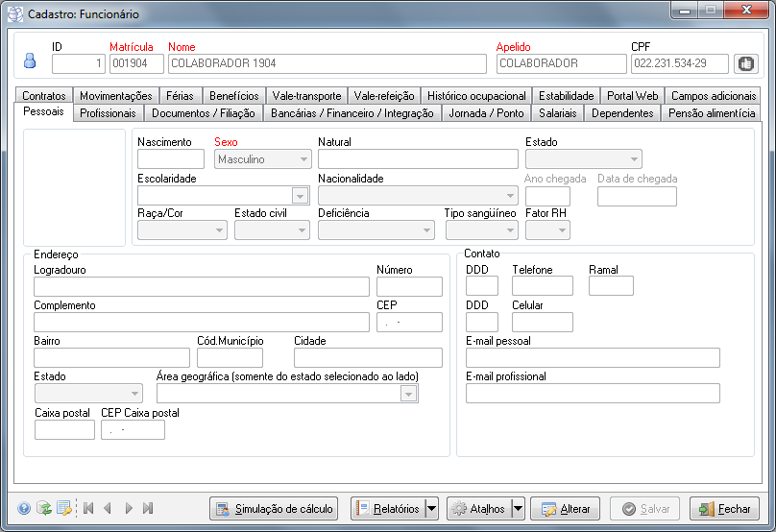Jump to the last record

148,508
